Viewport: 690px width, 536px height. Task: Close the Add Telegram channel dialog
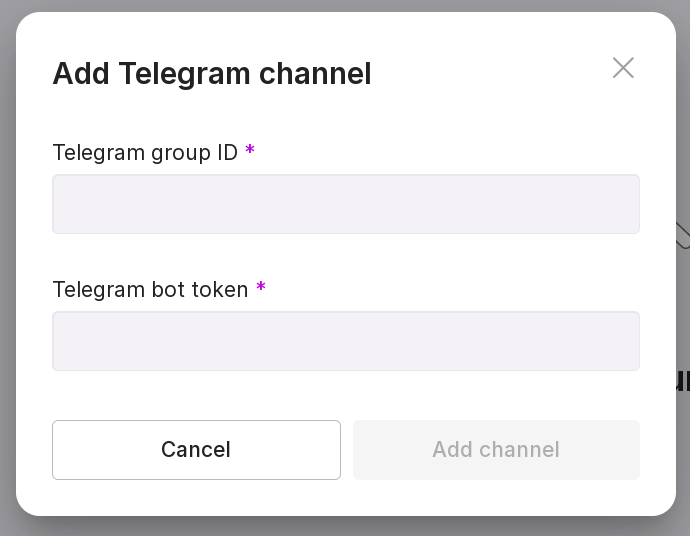(623, 68)
